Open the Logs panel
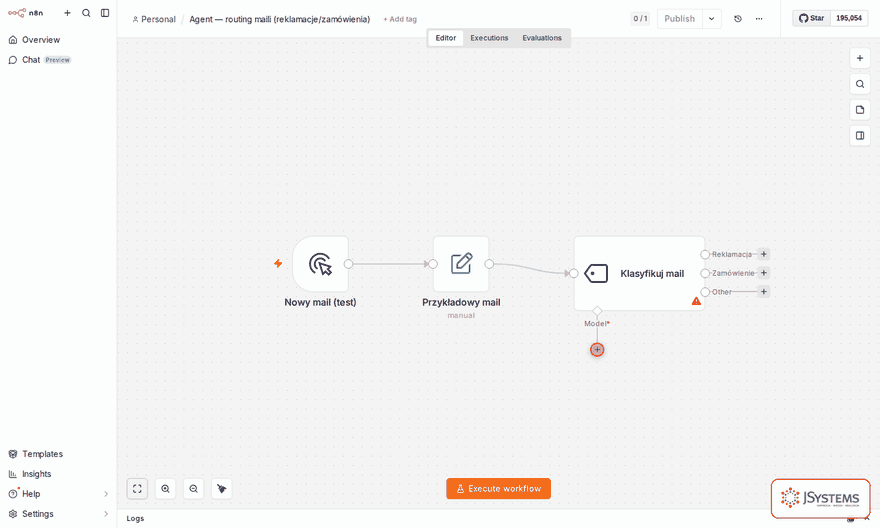This screenshot has width=880, height=528. point(135,518)
